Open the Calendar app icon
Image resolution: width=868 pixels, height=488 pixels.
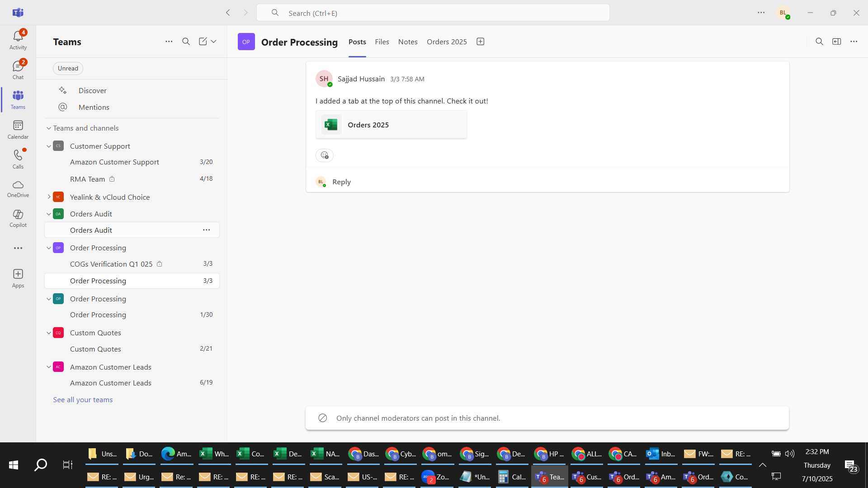pyautogui.click(x=18, y=129)
